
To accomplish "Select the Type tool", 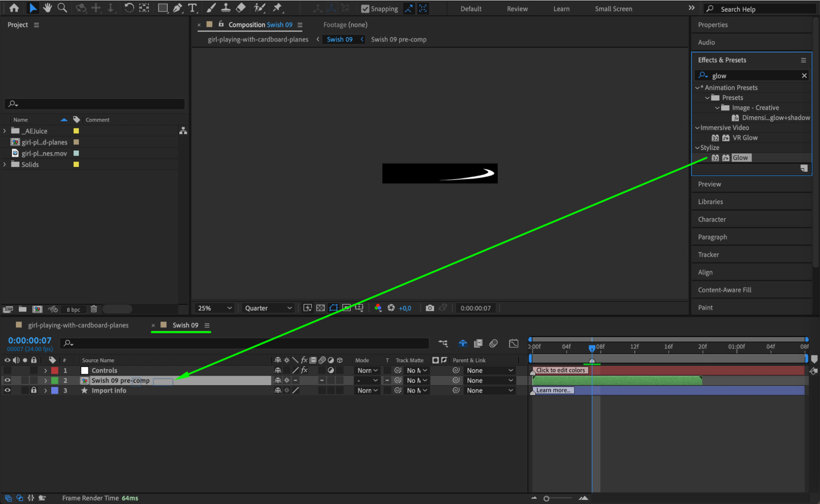I will 192,8.
